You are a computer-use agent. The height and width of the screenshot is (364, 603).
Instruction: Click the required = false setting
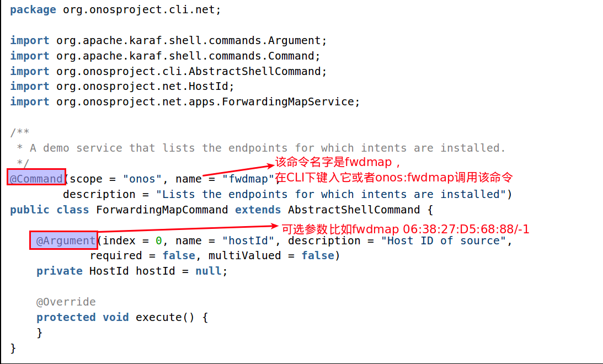pos(142,255)
